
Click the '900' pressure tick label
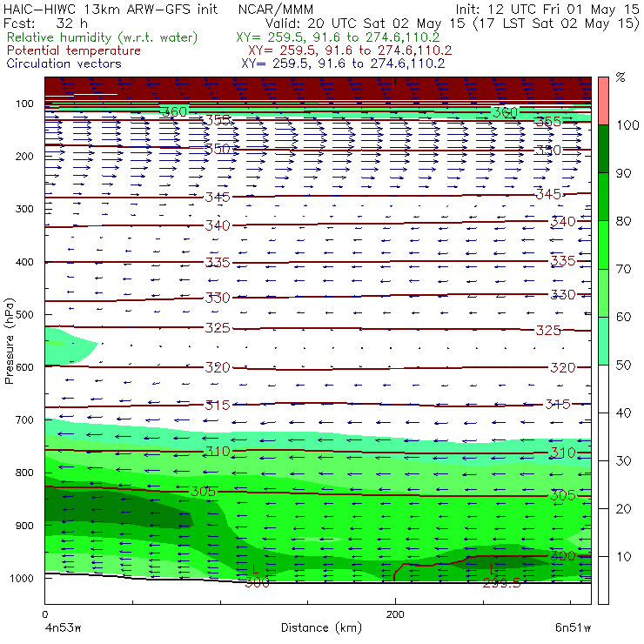tap(24, 526)
